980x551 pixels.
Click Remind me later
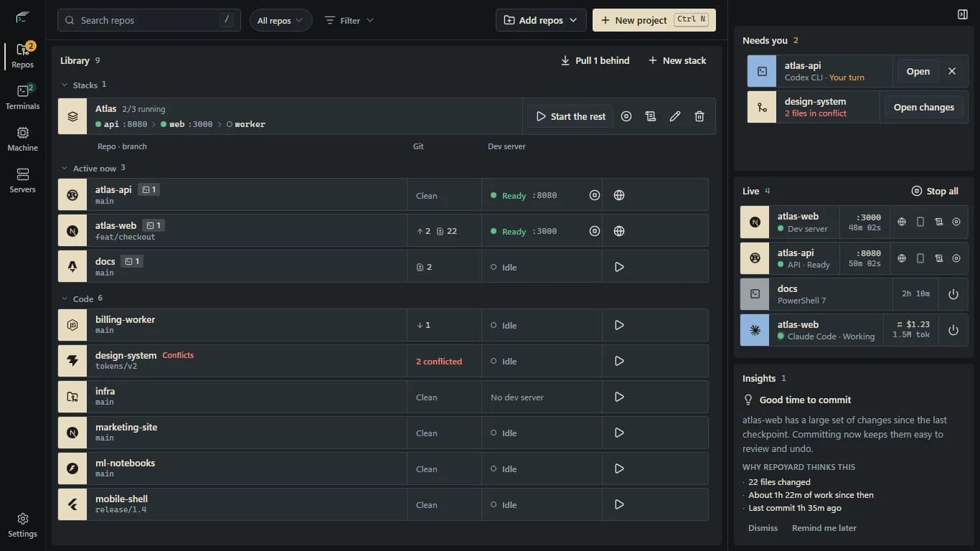click(824, 528)
